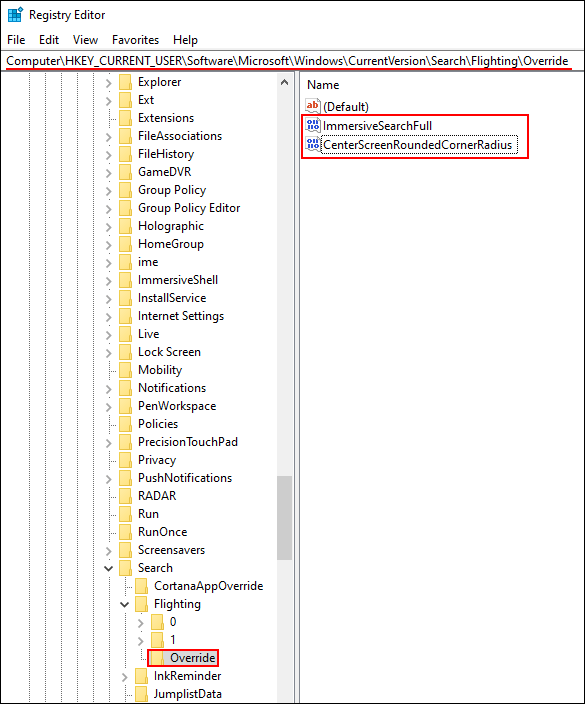Screen dimensions: 585x704
Task: Expand the Screensavers key
Action: click(108, 550)
